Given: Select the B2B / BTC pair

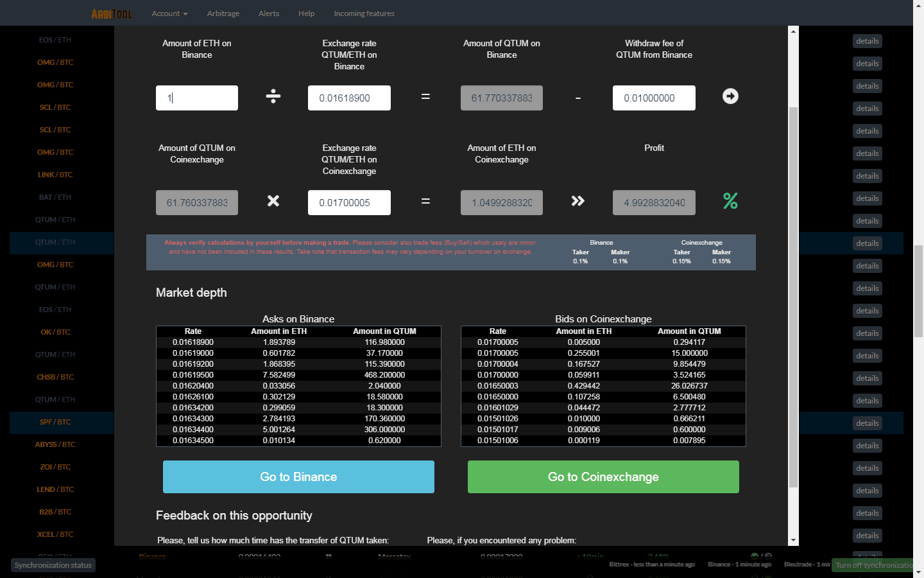Looking at the screenshot, I should click(55, 512).
